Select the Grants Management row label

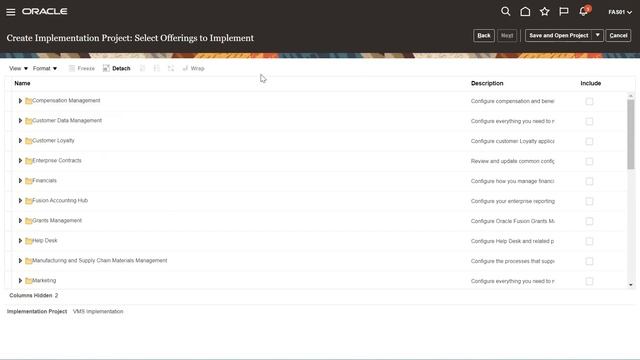tap(57, 220)
